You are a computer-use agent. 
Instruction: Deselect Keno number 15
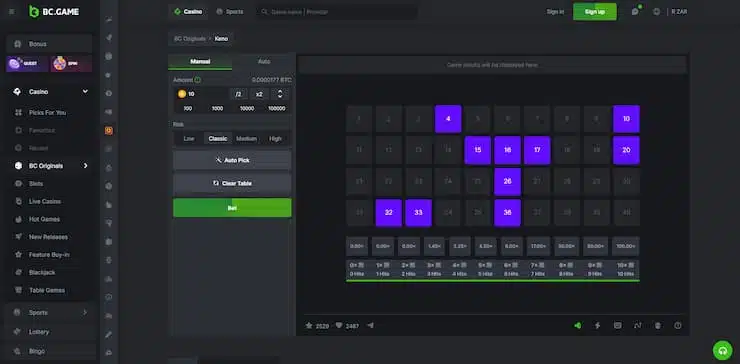tap(478, 150)
